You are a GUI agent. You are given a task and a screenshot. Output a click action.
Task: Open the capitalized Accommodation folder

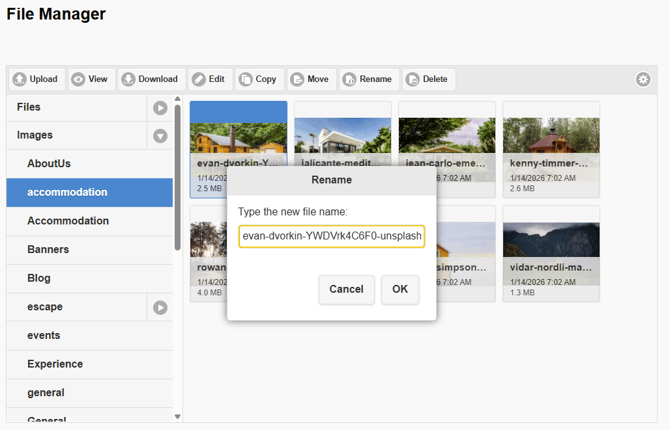pos(90,221)
